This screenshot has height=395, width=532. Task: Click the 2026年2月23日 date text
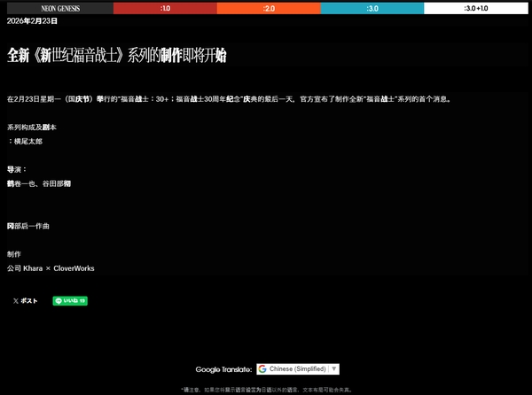[x=32, y=19]
